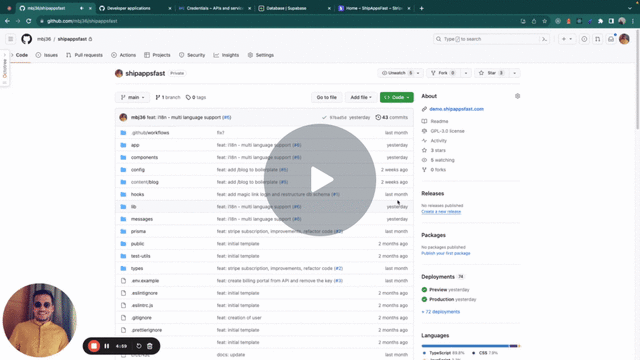Open the green Code dropdown
Image resolution: width=640 pixels, height=360 pixels.
coord(397,98)
